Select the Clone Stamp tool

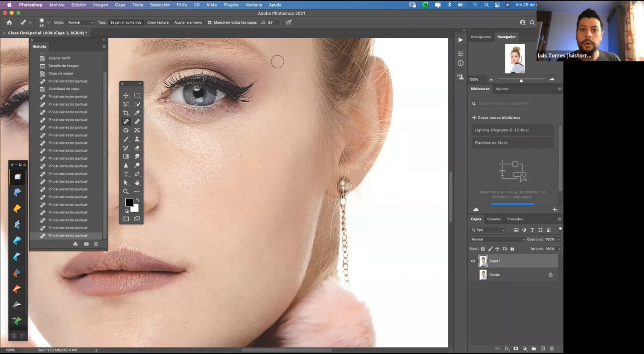click(137, 139)
